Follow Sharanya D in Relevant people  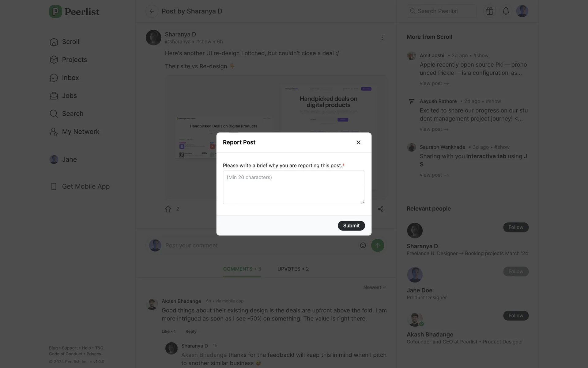(516, 227)
